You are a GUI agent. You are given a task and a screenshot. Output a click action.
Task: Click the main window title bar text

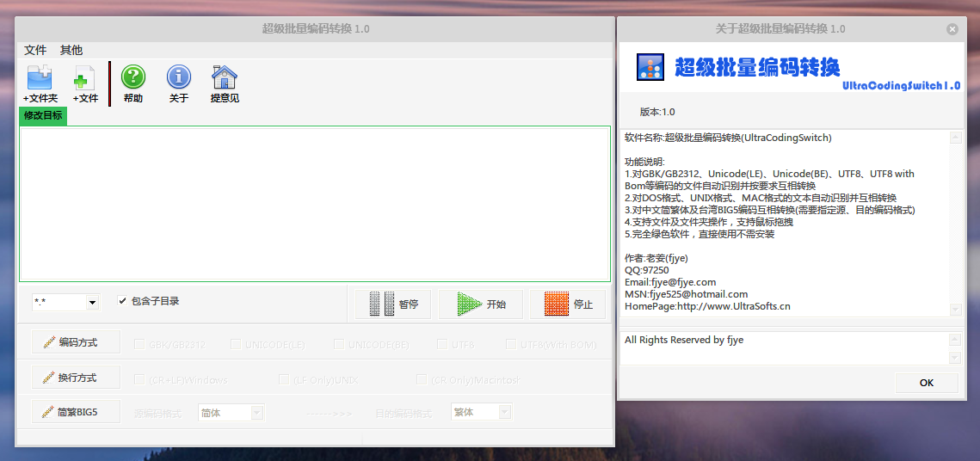[316, 29]
